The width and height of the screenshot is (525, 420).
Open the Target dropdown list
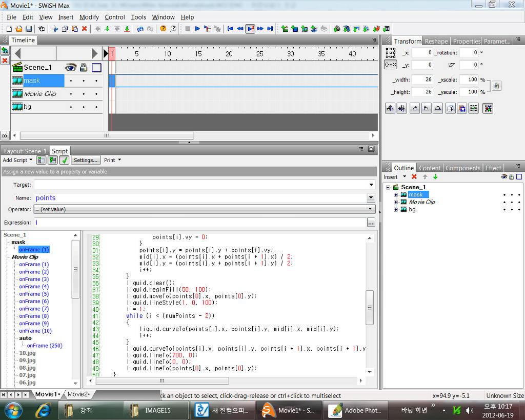[371, 185]
